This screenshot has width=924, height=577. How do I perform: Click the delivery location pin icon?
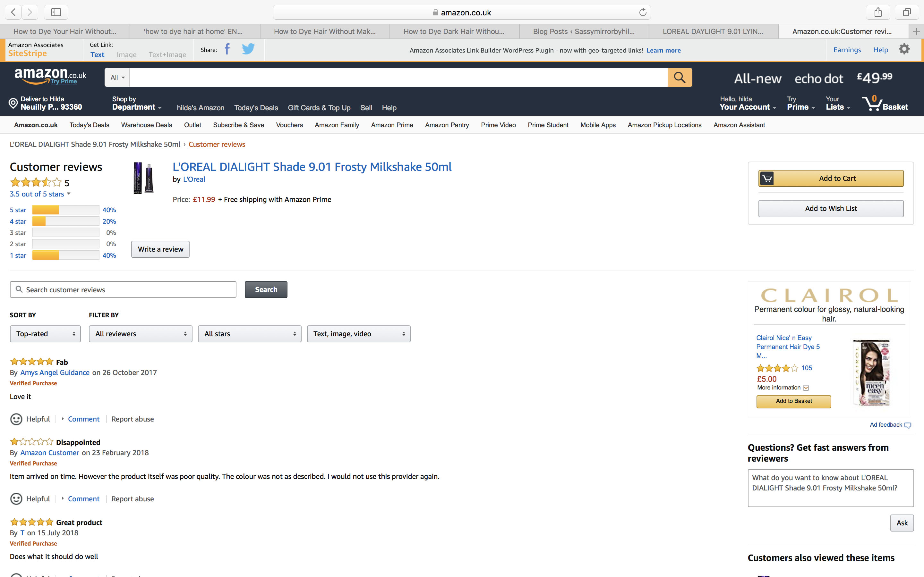(12, 102)
